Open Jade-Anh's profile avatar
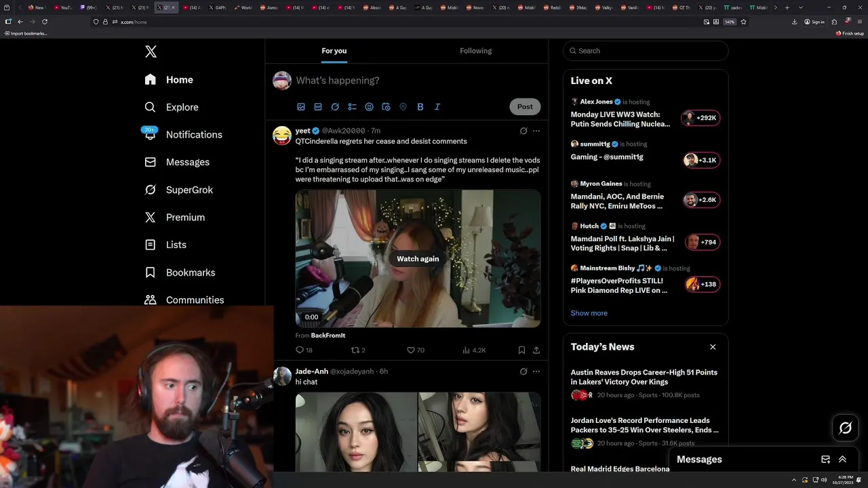The width and height of the screenshot is (868, 488). coord(282,376)
